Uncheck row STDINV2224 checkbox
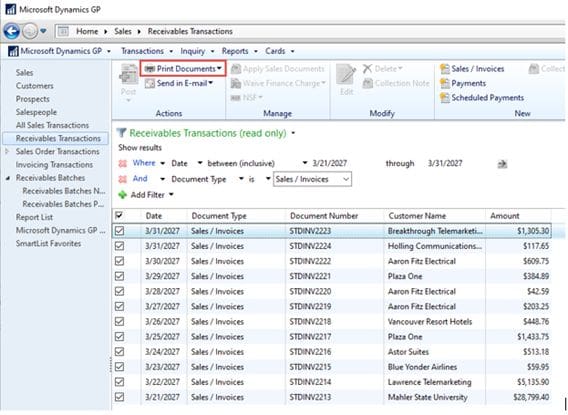The height and width of the screenshot is (415, 568). [119, 246]
